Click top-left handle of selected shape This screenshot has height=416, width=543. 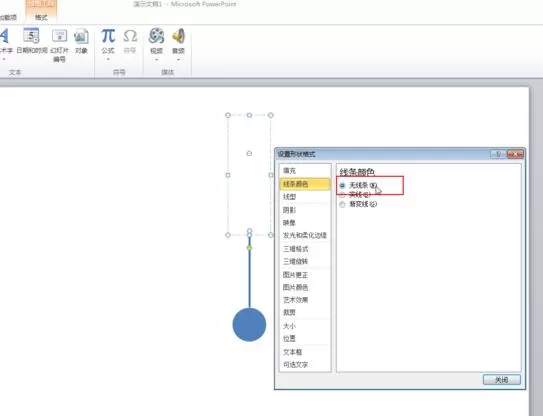coord(228,115)
